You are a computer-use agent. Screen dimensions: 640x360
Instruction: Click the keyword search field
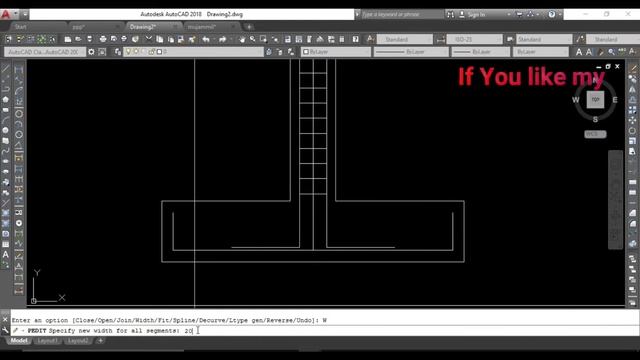pyautogui.click(x=402, y=14)
